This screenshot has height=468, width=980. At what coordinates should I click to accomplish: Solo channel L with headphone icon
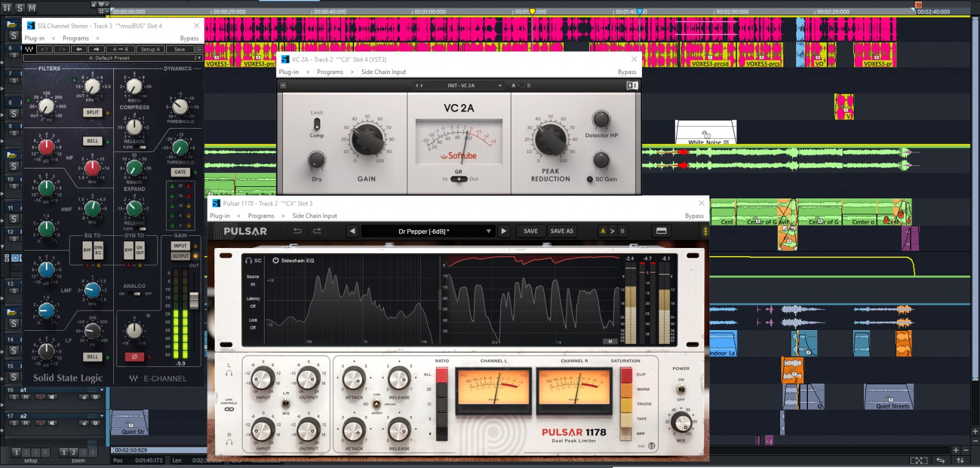(x=229, y=372)
